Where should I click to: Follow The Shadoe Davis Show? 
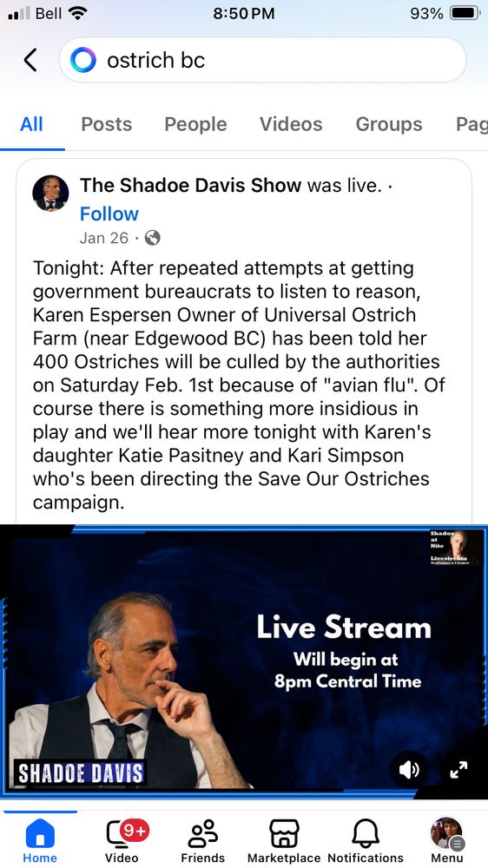109,214
